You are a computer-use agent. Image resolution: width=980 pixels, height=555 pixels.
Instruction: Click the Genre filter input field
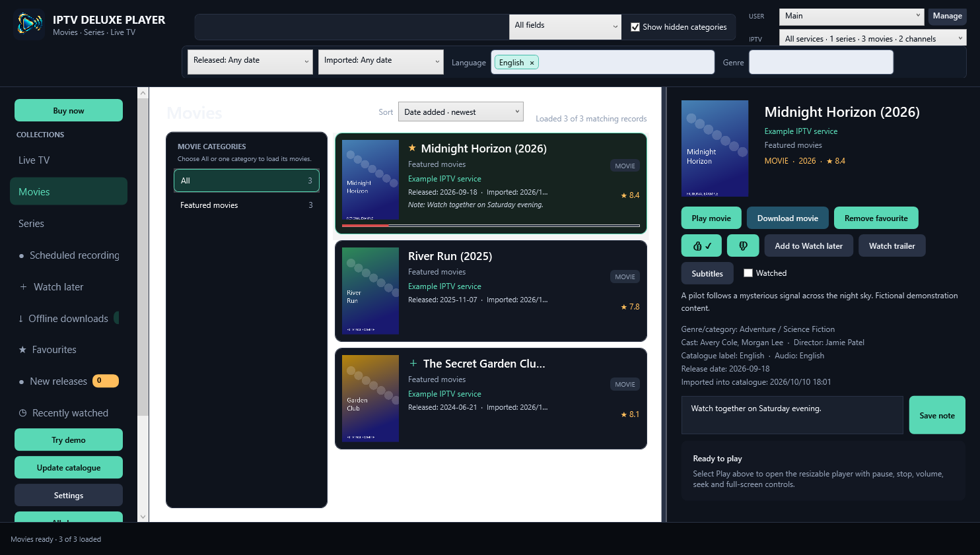point(821,62)
